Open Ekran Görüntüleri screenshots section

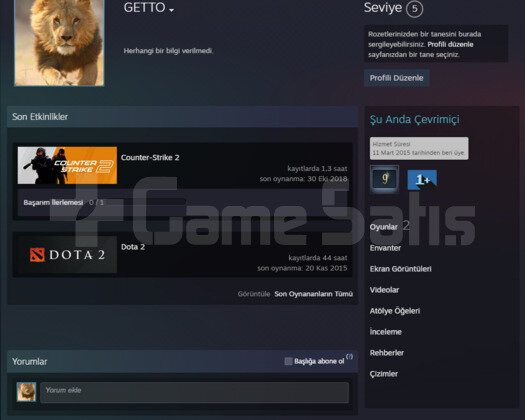click(x=400, y=269)
